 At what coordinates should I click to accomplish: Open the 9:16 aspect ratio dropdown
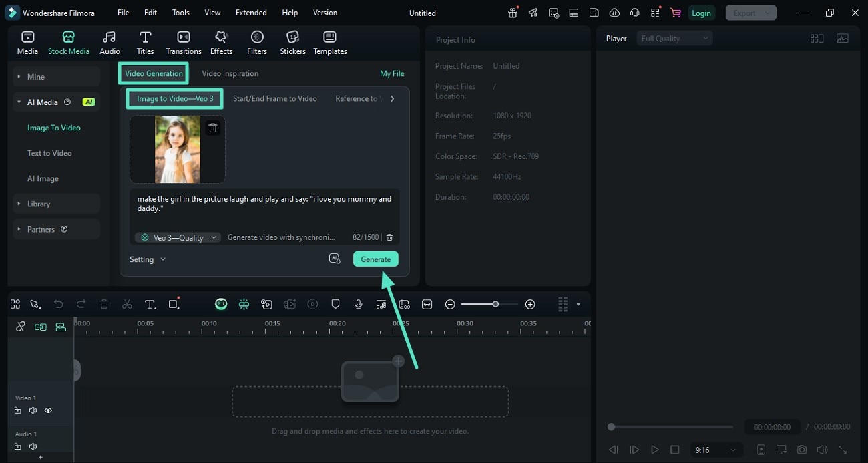(715, 450)
